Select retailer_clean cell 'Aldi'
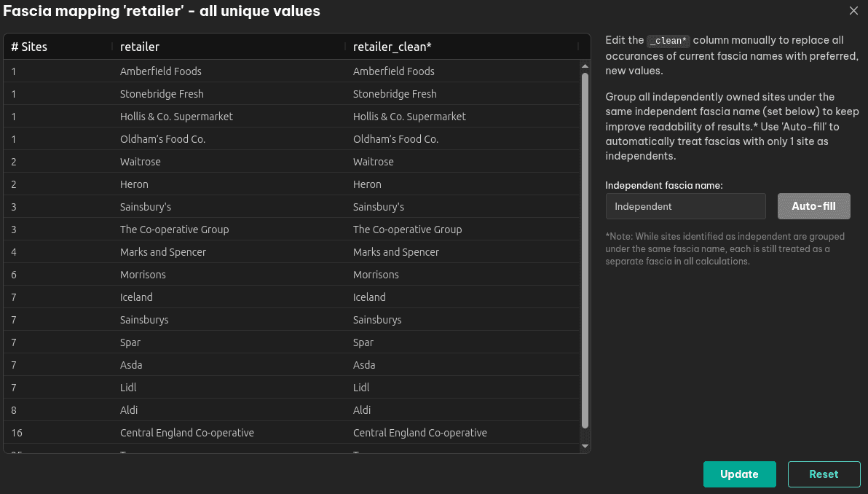This screenshot has height=494, width=868. 462,409
